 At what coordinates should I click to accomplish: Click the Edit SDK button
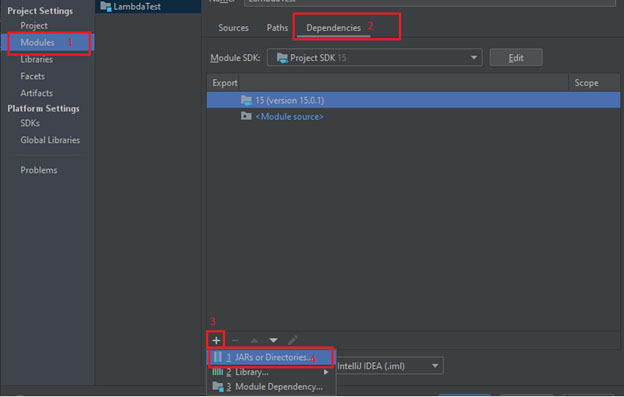[516, 58]
